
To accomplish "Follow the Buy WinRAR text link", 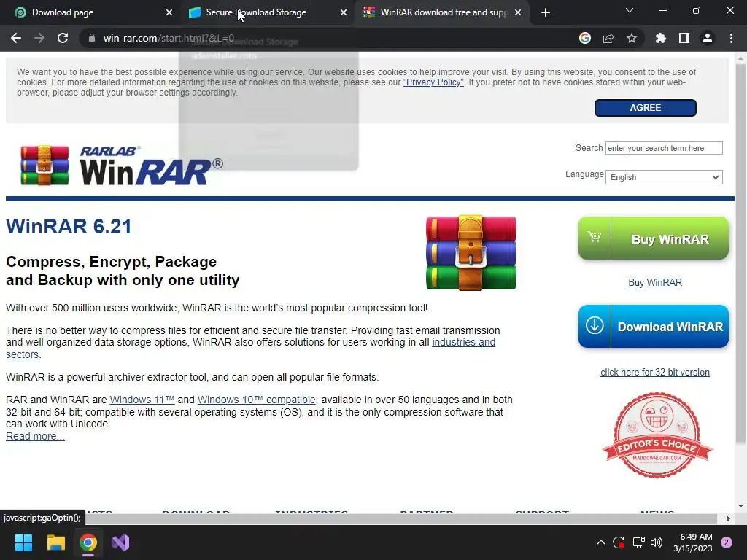I will click(655, 282).
